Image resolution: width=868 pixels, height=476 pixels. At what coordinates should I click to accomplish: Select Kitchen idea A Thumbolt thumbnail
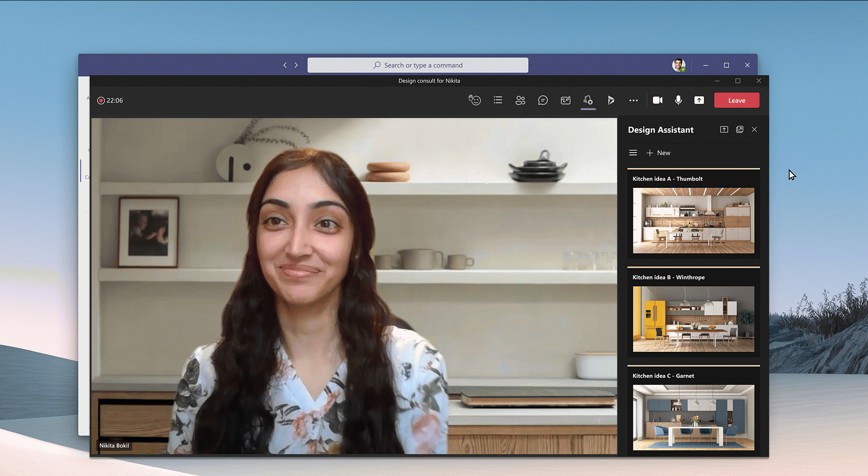coord(693,220)
